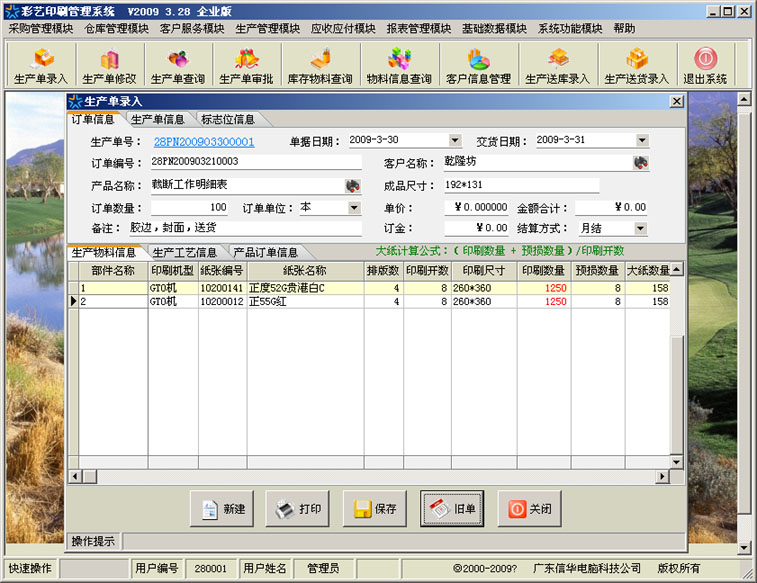Screen dimensions: 757x583
Task: Open 生产单查询 from the toolbar
Action: coord(177,66)
